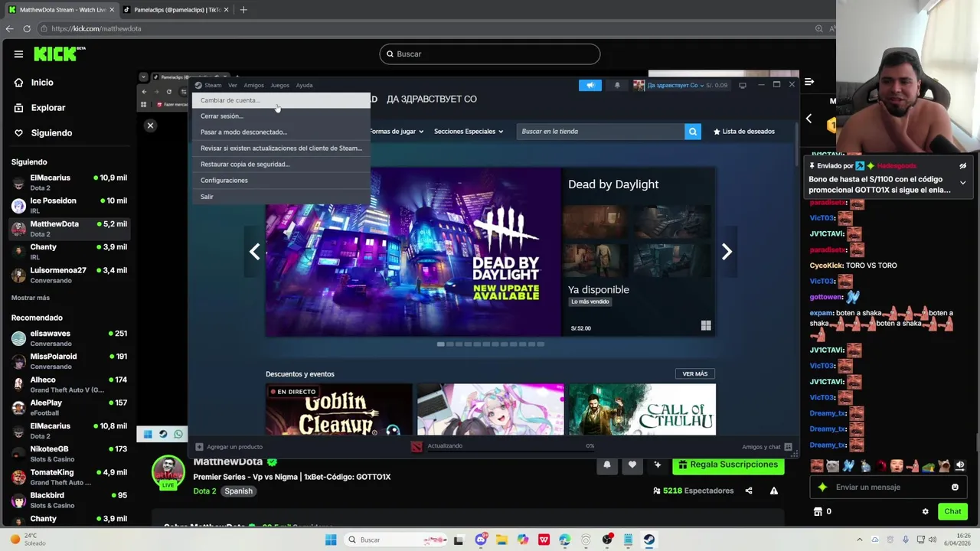Screen dimensions: 980x551
Task: Switch Steam to Big Picture mode
Action: 742,85
